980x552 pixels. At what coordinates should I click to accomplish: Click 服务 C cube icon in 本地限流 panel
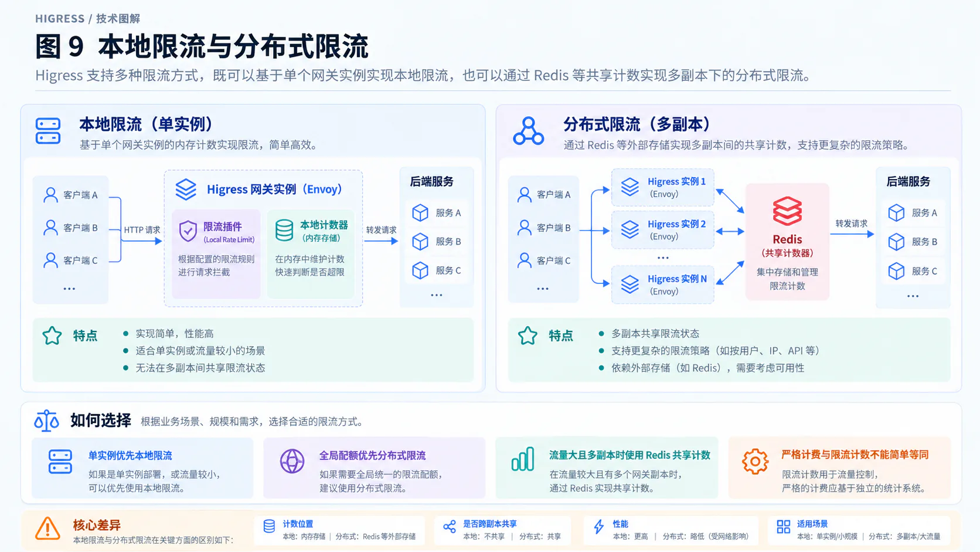pos(420,270)
